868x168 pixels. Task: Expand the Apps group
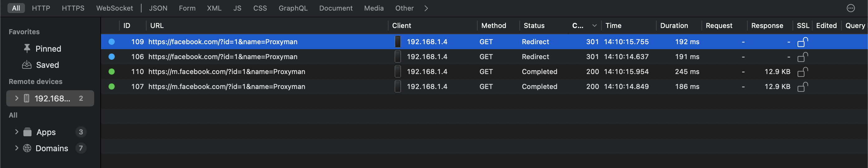(17, 132)
